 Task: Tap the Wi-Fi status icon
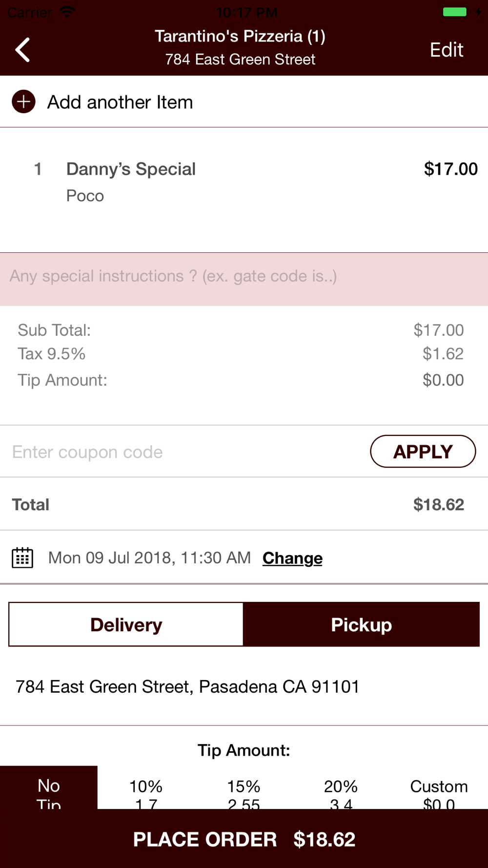(x=67, y=12)
